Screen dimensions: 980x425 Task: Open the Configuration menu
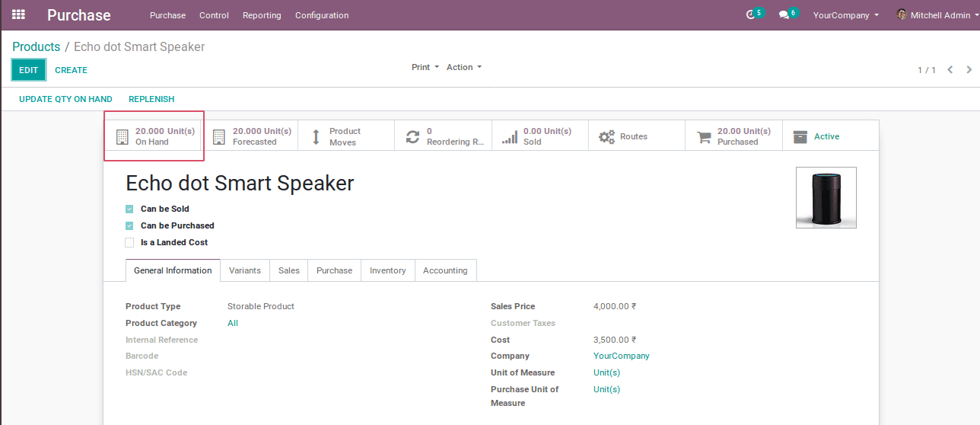[322, 15]
